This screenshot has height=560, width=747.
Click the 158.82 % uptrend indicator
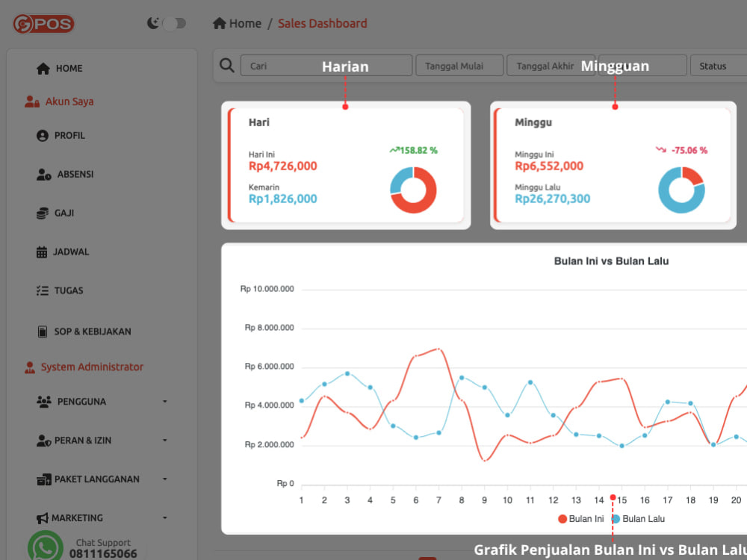point(414,151)
